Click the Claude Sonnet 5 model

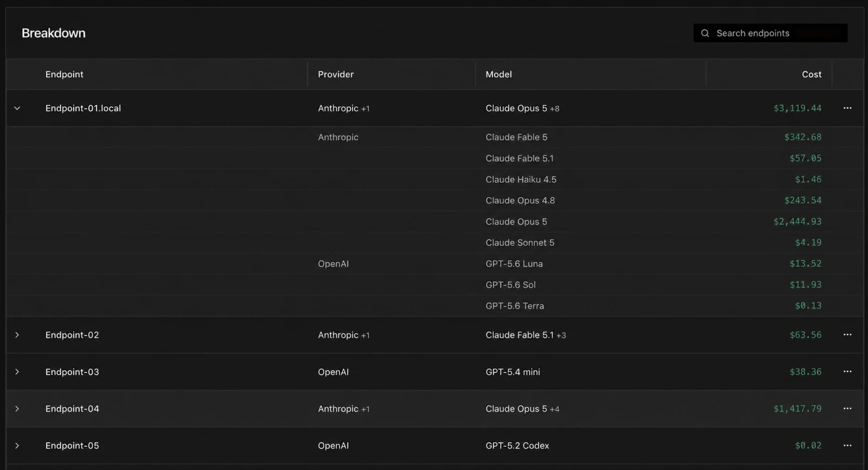[520, 243]
